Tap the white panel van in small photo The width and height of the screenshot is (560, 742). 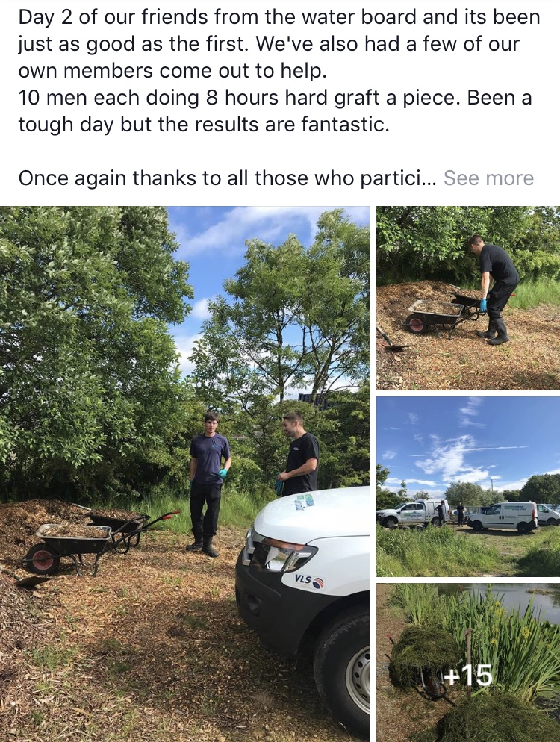point(503,517)
